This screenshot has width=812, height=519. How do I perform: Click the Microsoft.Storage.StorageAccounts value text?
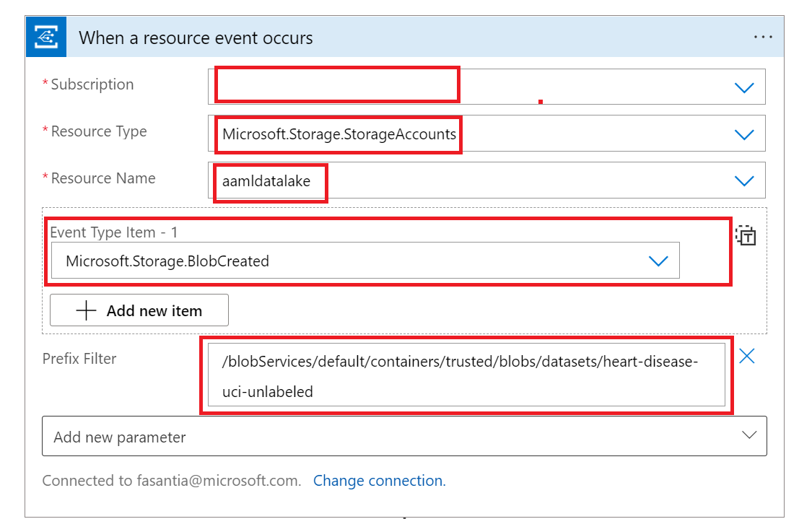(339, 134)
